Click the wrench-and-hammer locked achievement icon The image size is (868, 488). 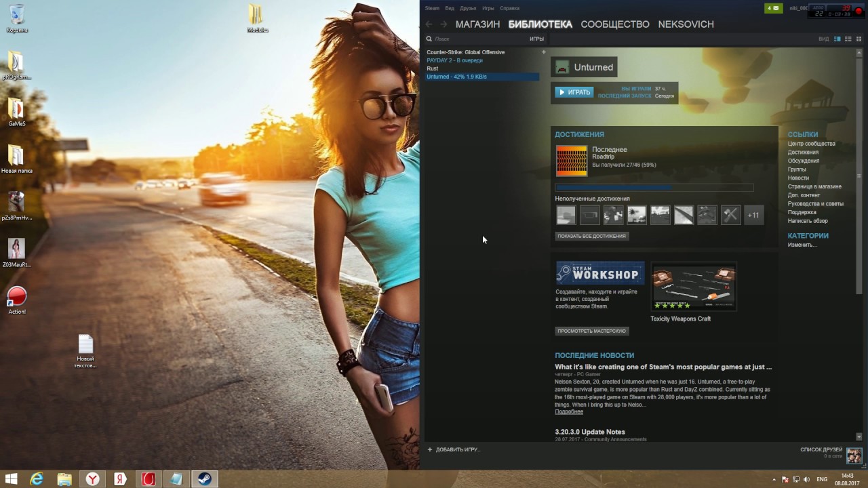730,215
